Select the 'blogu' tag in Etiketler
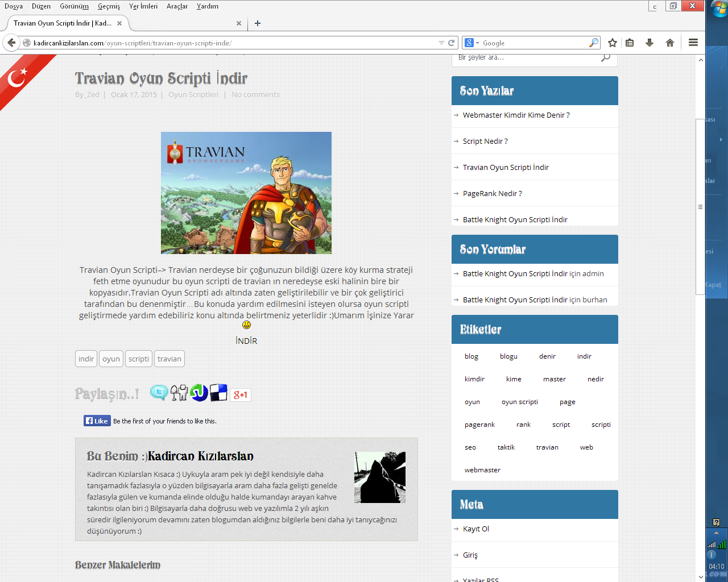 tap(508, 356)
